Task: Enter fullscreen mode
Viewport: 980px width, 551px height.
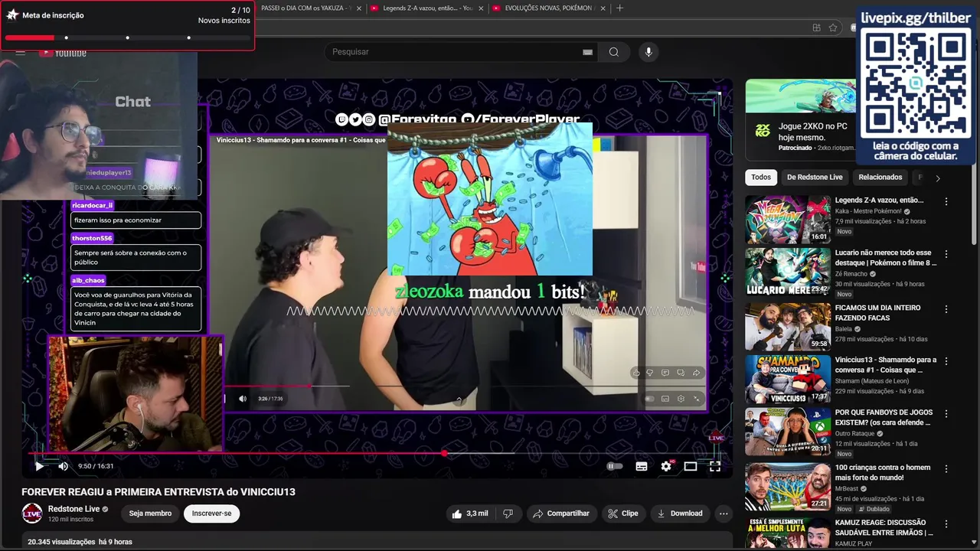Action: [715, 466]
